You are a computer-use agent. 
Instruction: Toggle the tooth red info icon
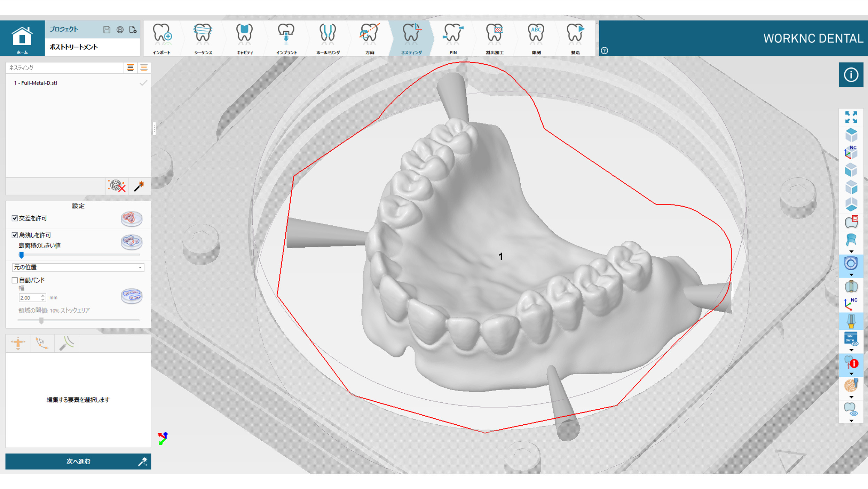851,363
